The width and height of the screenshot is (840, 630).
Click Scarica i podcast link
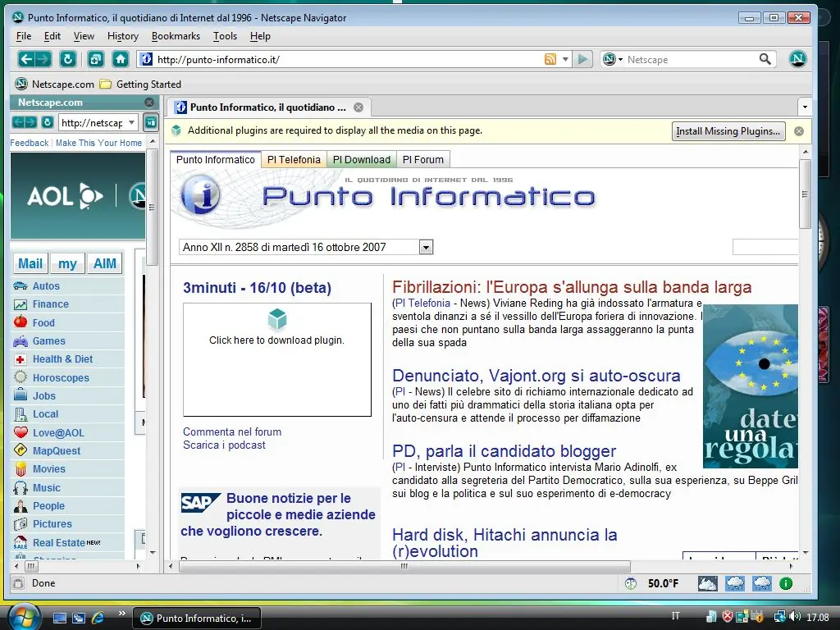tap(224, 445)
